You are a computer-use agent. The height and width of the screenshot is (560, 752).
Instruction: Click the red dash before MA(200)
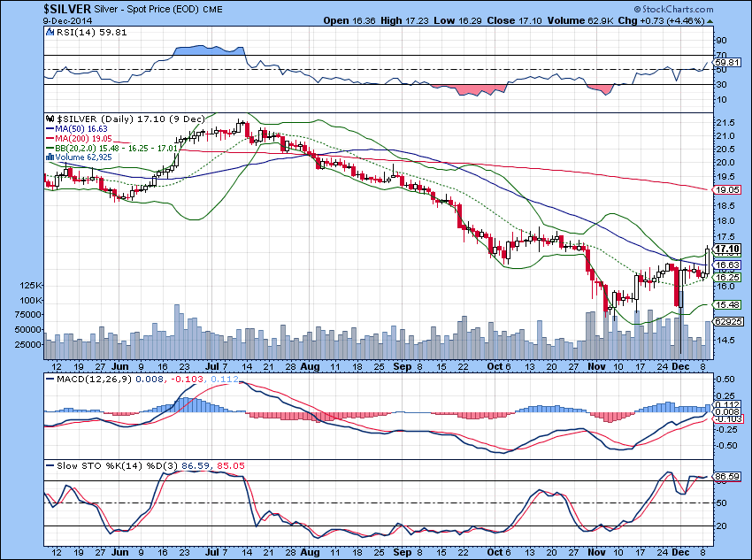click(x=50, y=138)
